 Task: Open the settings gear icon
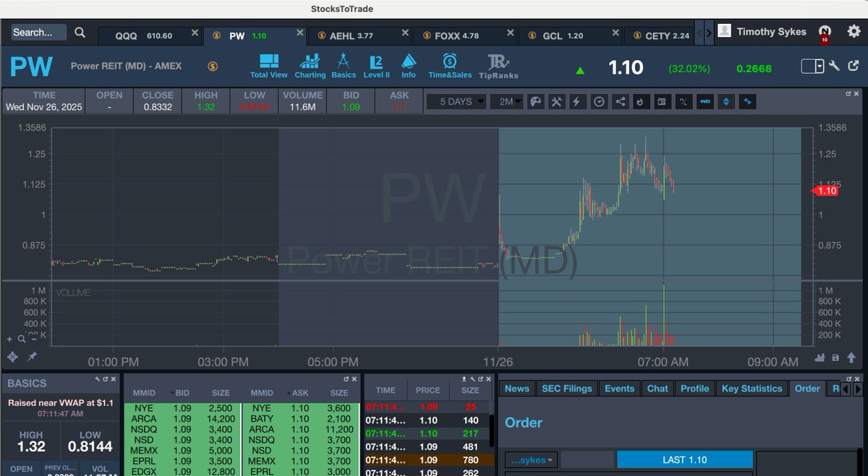click(854, 31)
